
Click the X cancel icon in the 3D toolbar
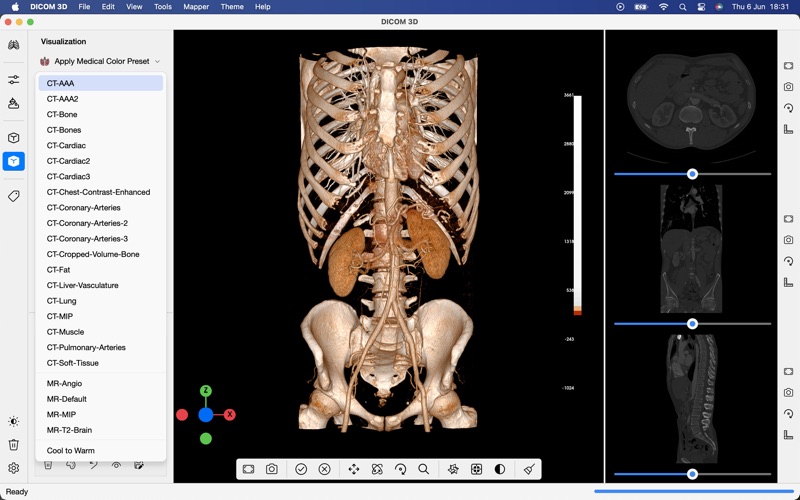(324, 469)
